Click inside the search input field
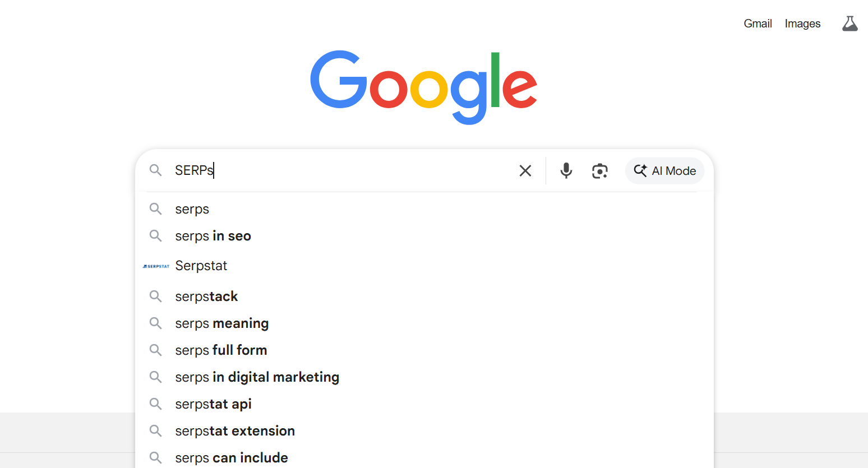 click(348, 170)
